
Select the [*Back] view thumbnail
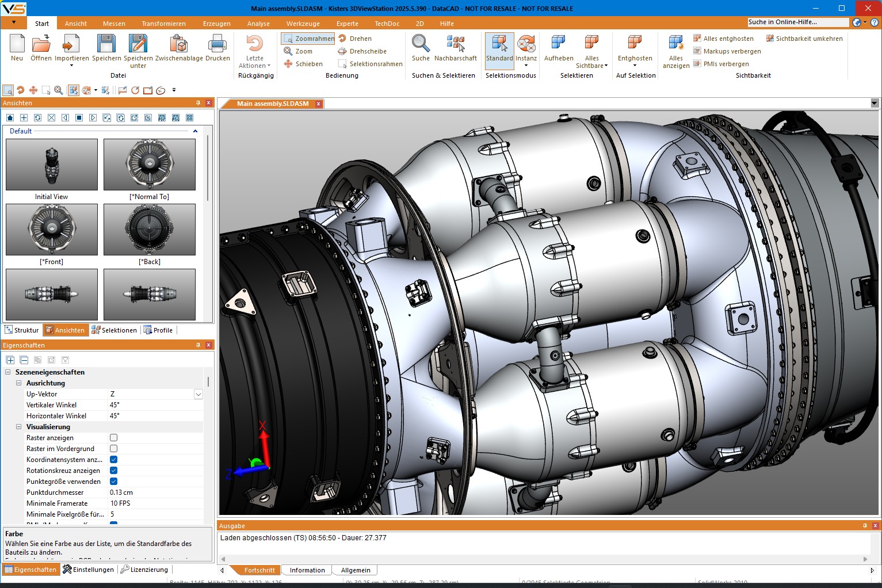(x=150, y=229)
